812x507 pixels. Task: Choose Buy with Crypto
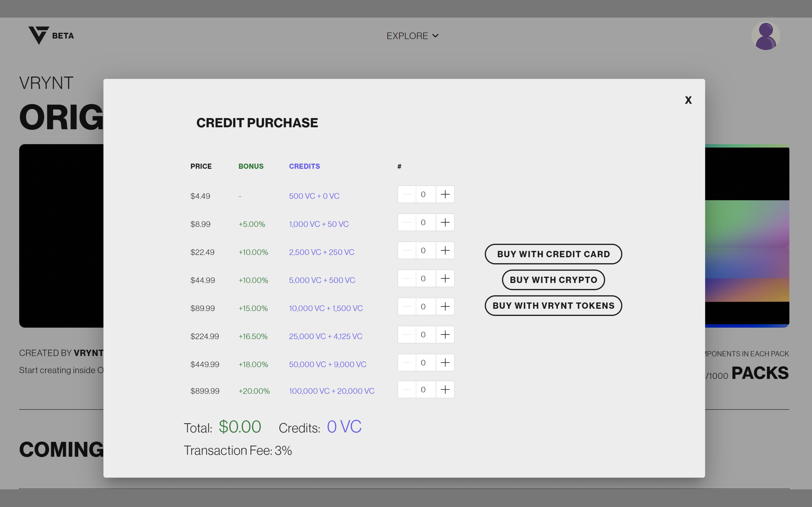point(553,280)
